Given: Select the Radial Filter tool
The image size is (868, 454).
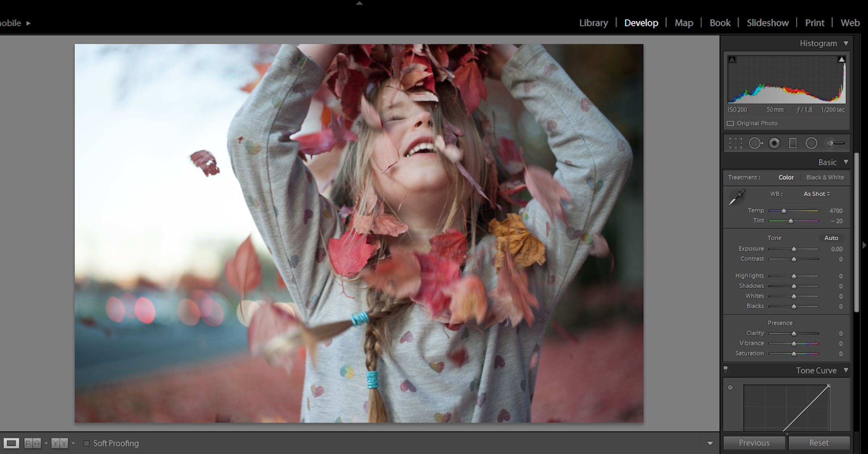Looking at the screenshot, I should pyautogui.click(x=811, y=143).
